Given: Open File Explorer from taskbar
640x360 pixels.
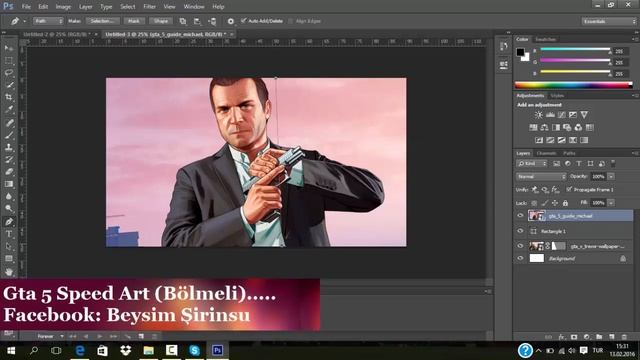Looking at the screenshot, I should click(x=149, y=350).
